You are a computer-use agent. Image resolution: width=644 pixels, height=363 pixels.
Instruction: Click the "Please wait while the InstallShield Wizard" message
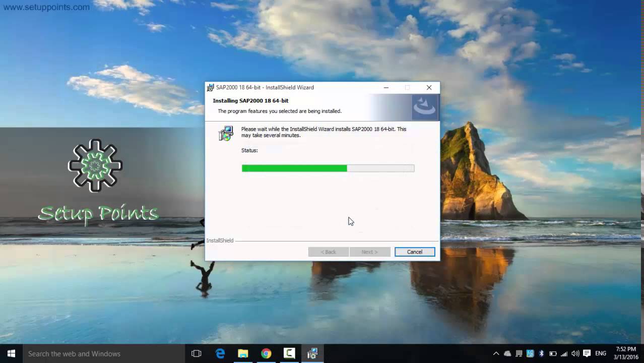coord(324,132)
